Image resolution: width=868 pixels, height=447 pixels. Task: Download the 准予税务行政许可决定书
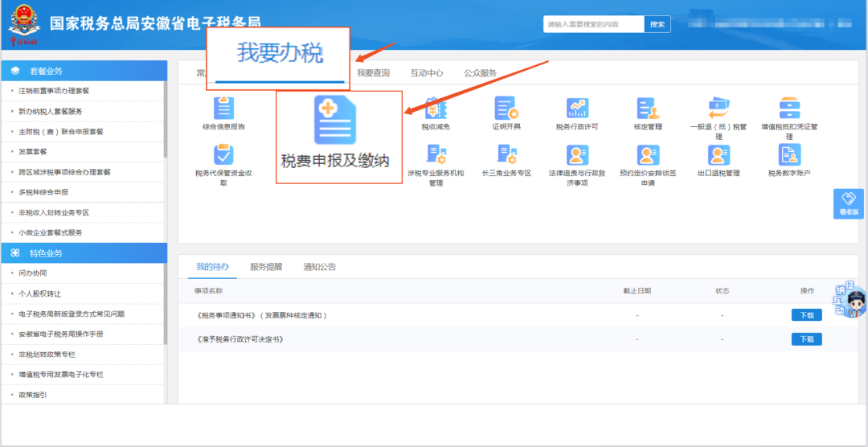point(807,339)
